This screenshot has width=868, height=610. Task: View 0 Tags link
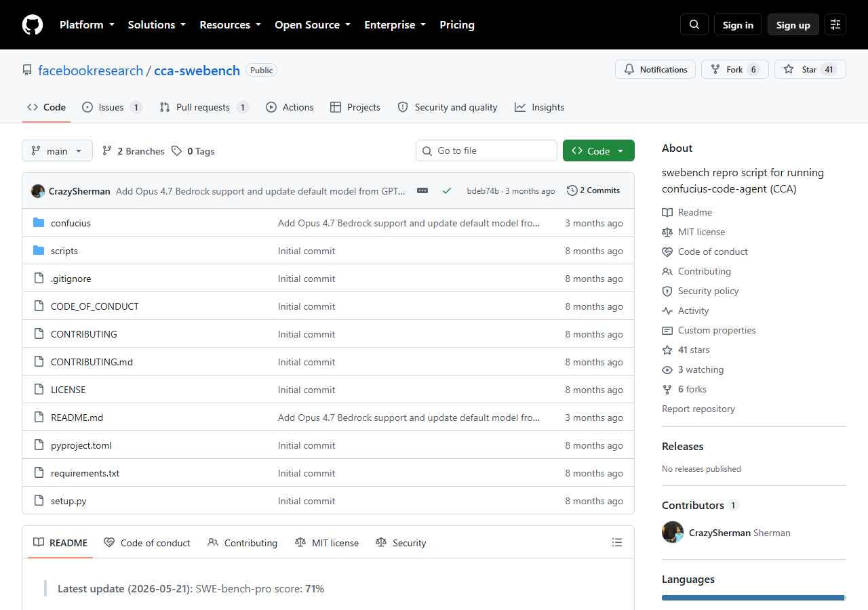point(193,151)
